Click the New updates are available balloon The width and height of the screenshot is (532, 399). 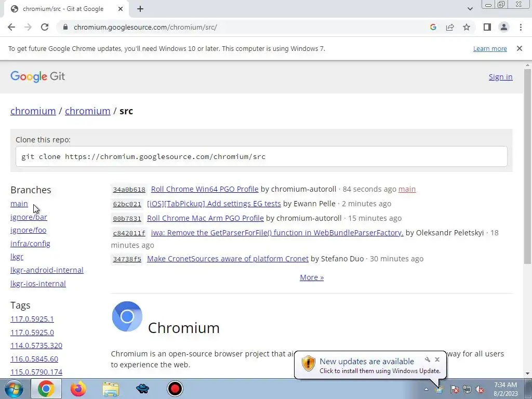point(370,365)
